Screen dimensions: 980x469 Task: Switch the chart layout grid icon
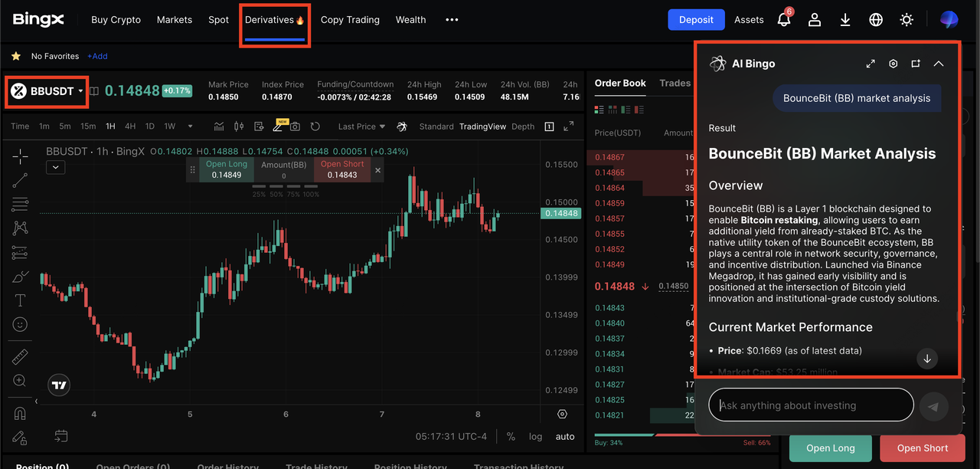[x=549, y=126]
